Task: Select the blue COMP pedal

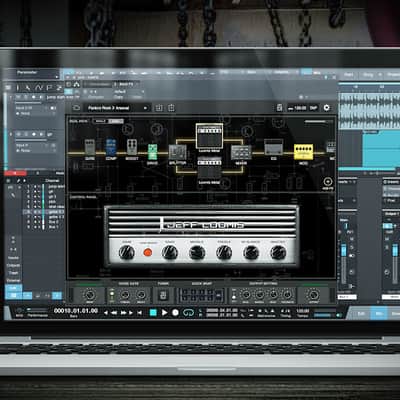Action: tap(111, 147)
